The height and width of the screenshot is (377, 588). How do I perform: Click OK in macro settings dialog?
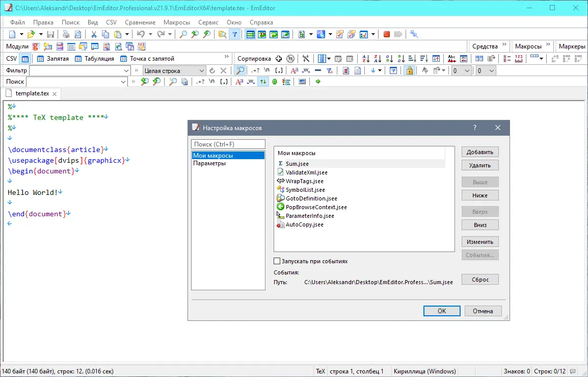coord(442,311)
